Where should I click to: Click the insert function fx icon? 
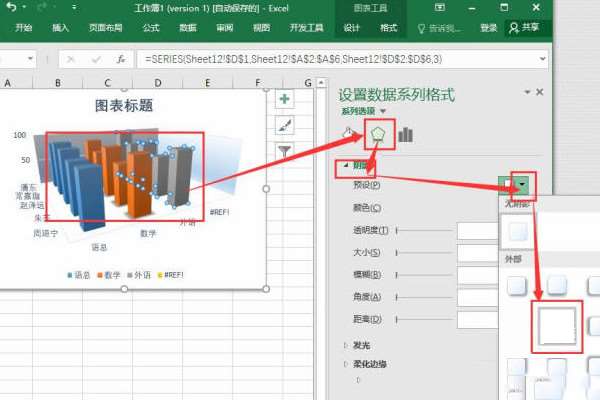tap(121, 59)
